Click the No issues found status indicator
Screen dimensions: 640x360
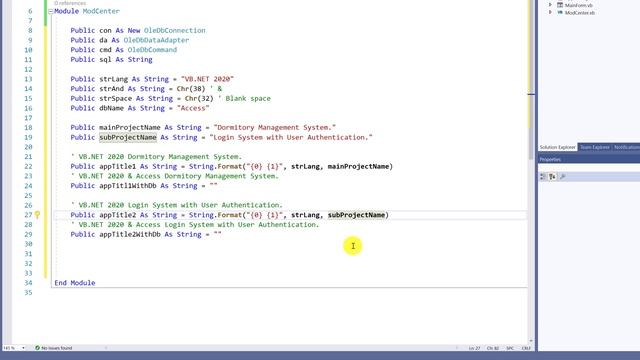coord(53,348)
